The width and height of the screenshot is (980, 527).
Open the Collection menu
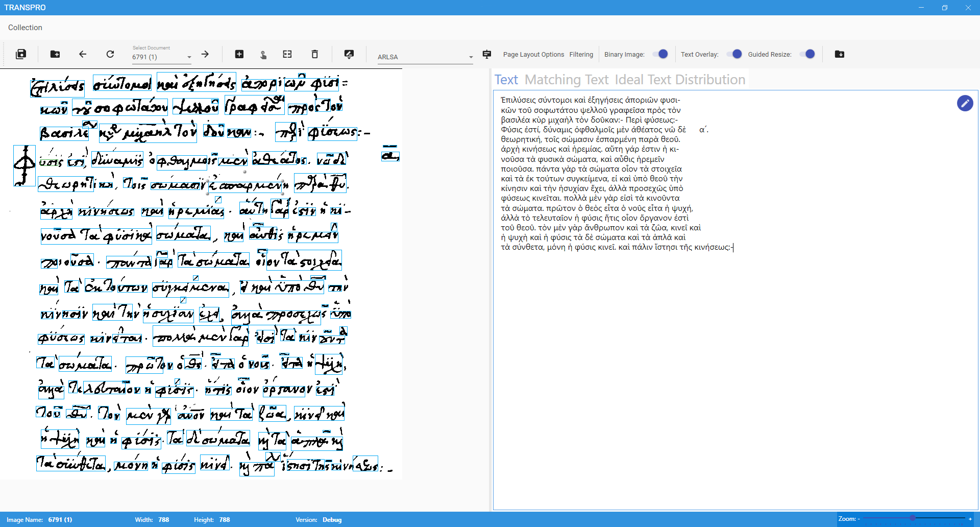(24, 27)
